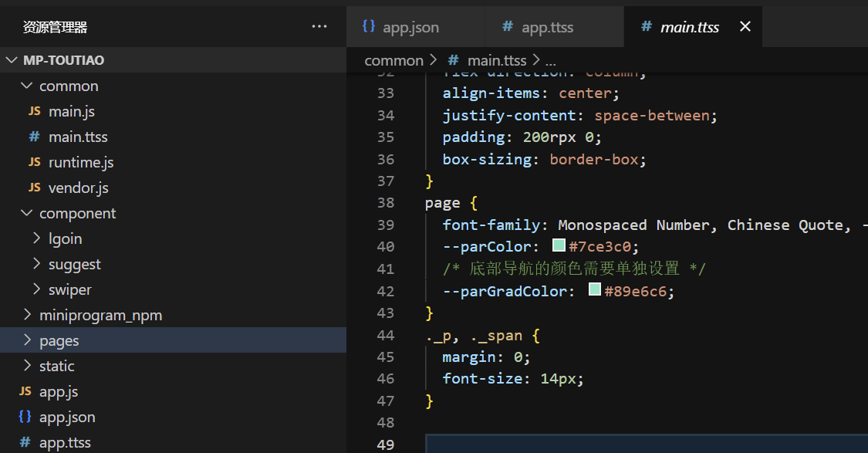Click the JS icon beside app.js
Viewport: 868px width, 453px height.
(x=25, y=391)
